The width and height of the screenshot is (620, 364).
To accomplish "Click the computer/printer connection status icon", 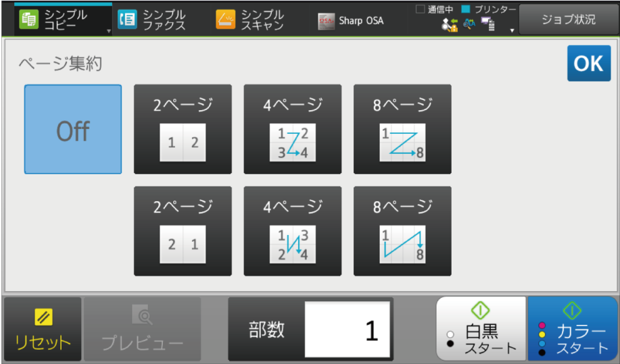I will click(488, 24).
